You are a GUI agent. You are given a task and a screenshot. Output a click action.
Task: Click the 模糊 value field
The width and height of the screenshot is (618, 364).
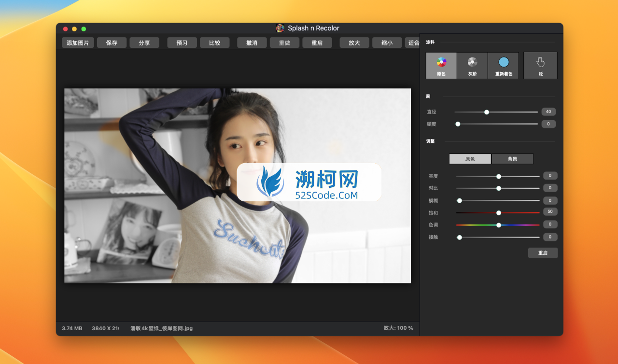coord(550,200)
